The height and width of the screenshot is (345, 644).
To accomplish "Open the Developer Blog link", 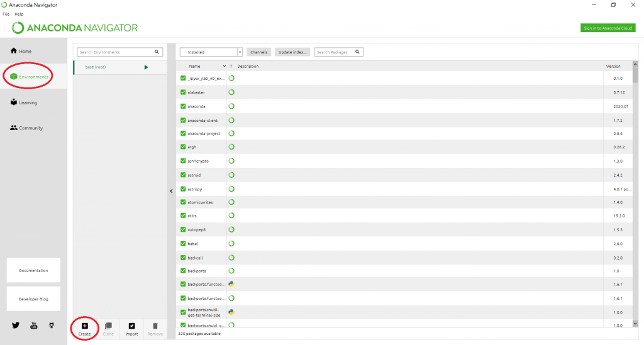I will 33,299.
